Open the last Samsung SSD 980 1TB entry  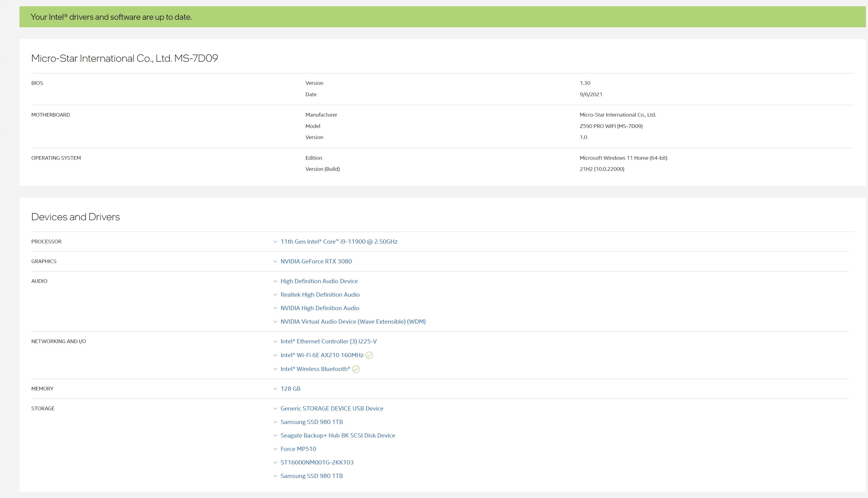point(311,476)
